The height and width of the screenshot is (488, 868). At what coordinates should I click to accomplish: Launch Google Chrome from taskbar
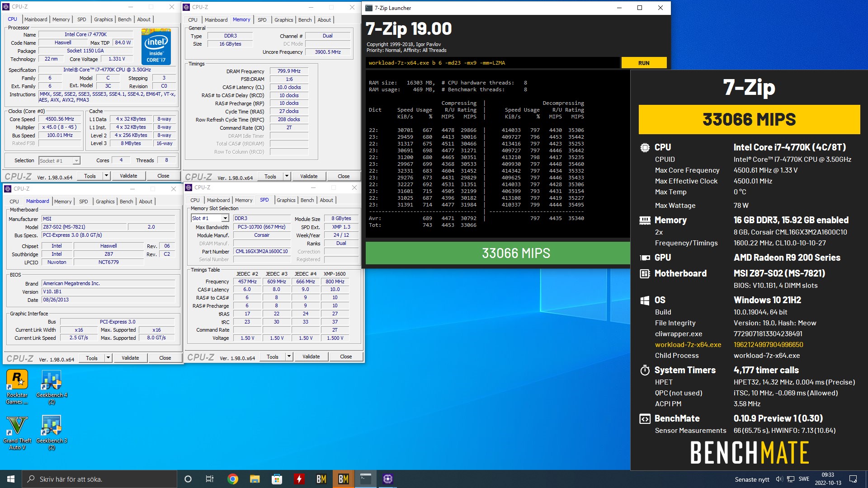[x=232, y=479]
